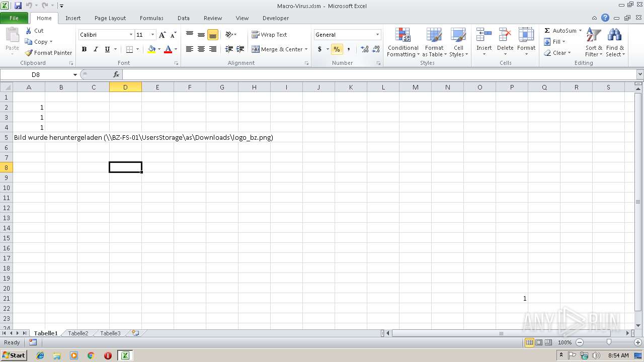Switch to Page Break Preview
Image resolution: width=644 pixels, height=362 pixels.
548,342
